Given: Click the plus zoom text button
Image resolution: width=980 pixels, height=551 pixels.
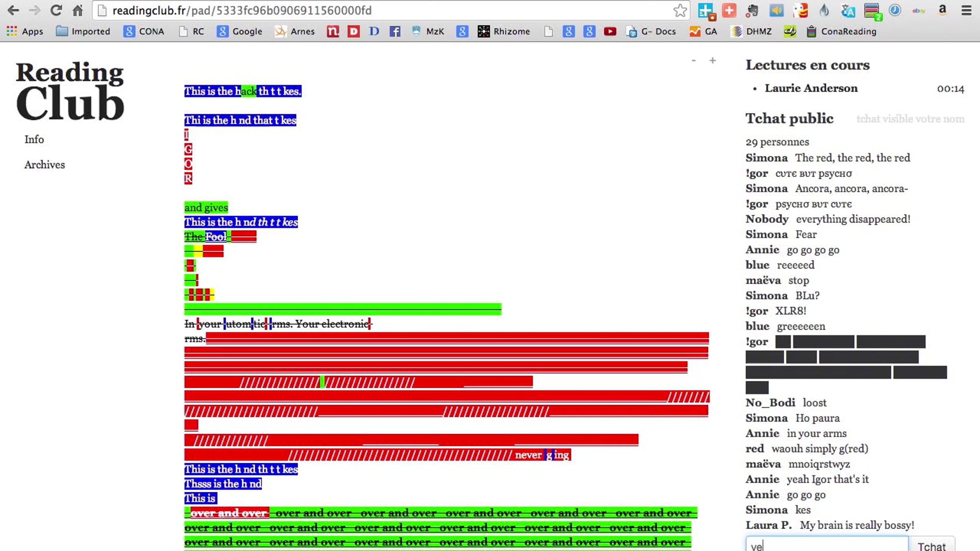Looking at the screenshot, I should point(713,61).
